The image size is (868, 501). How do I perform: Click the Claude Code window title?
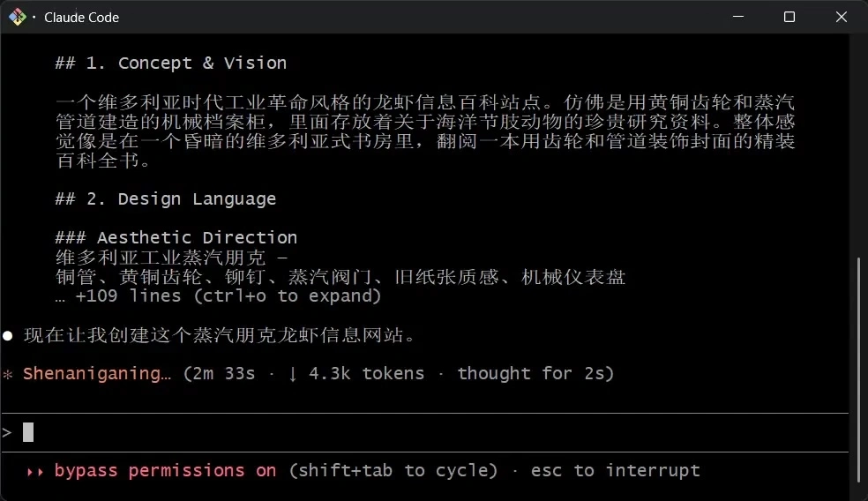pyautogui.click(x=81, y=17)
